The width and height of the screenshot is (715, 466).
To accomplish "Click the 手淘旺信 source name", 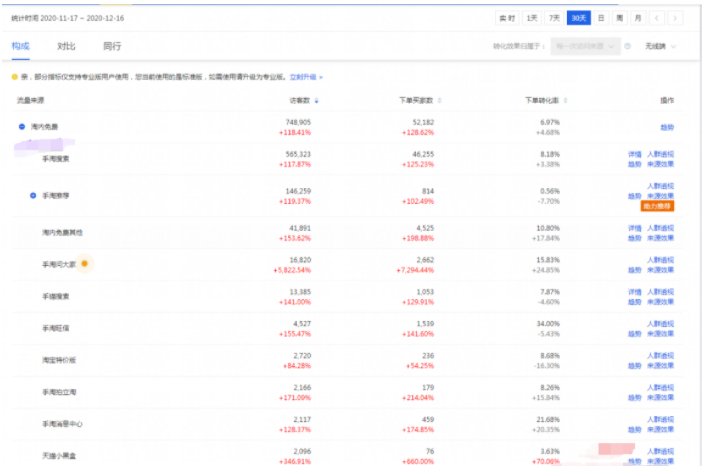I will pos(56,328).
